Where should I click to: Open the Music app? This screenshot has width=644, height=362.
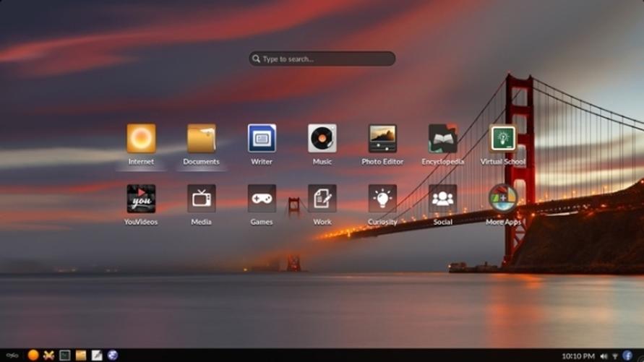click(322, 139)
